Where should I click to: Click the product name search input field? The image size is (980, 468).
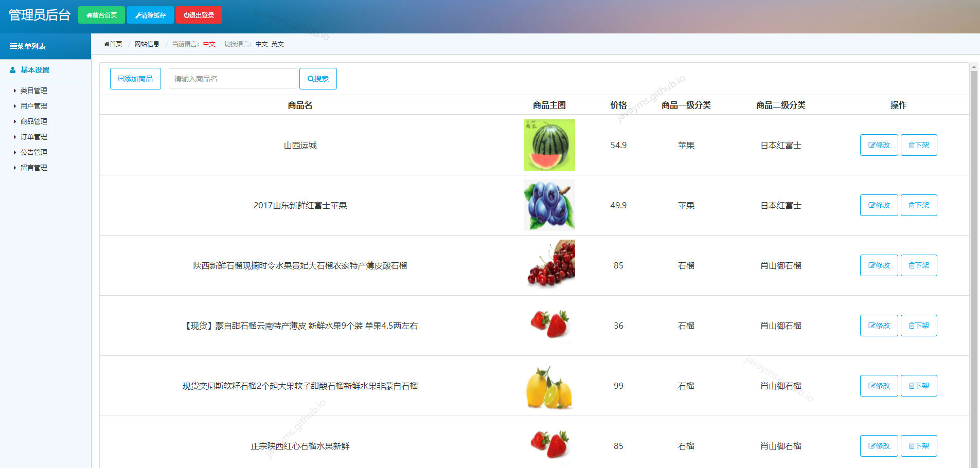pyautogui.click(x=233, y=78)
